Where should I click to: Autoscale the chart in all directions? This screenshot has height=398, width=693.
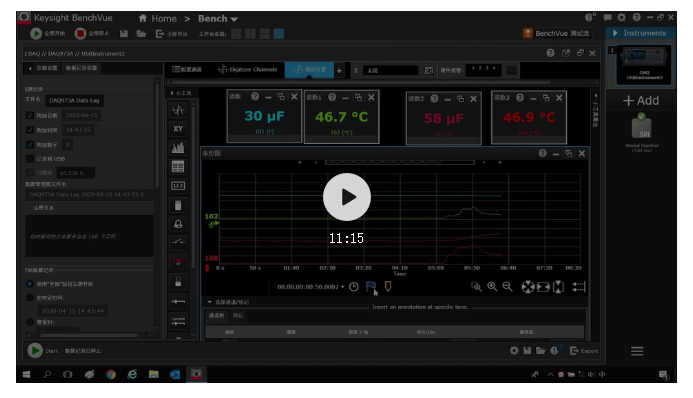[528, 287]
